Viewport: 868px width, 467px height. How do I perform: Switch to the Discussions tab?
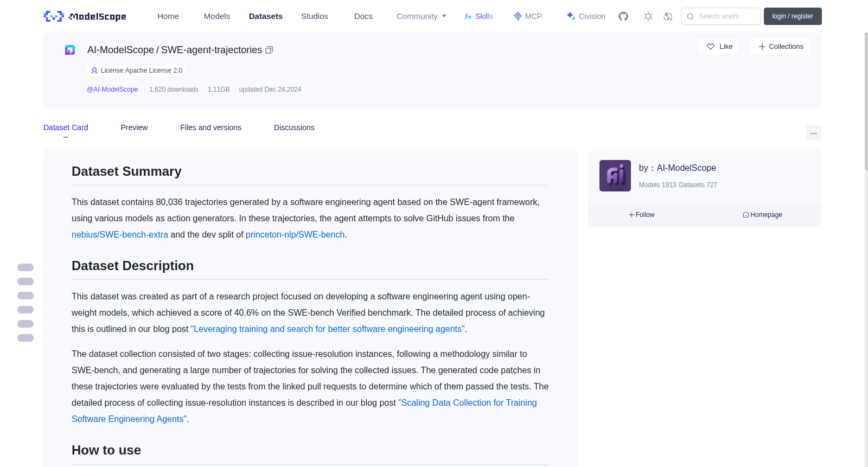tap(294, 127)
